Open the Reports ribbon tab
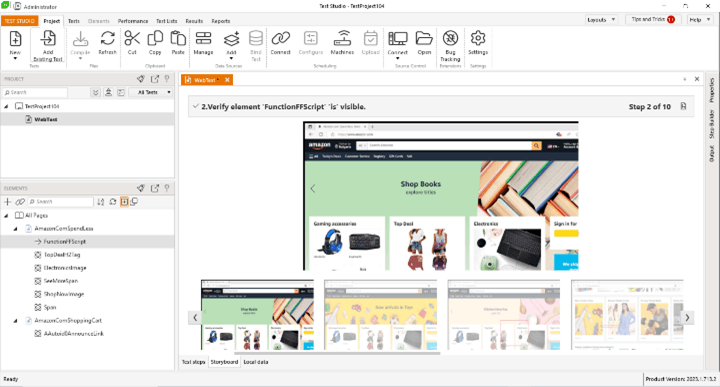This screenshot has width=720, height=387. point(221,21)
